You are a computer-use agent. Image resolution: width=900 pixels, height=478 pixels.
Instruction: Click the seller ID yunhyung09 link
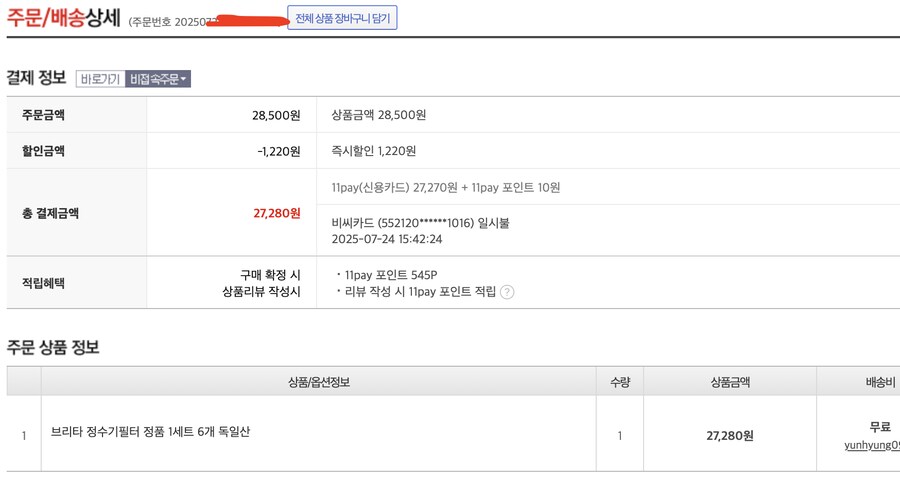point(872,445)
